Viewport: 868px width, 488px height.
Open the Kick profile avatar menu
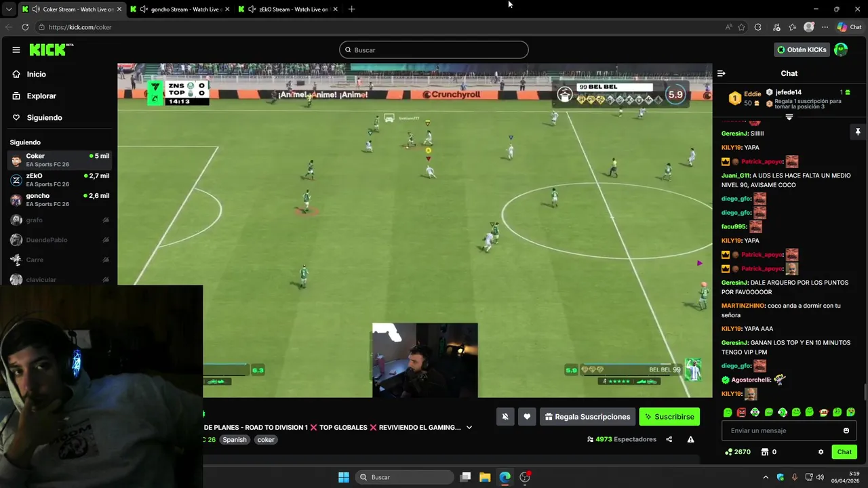click(841, 49)
